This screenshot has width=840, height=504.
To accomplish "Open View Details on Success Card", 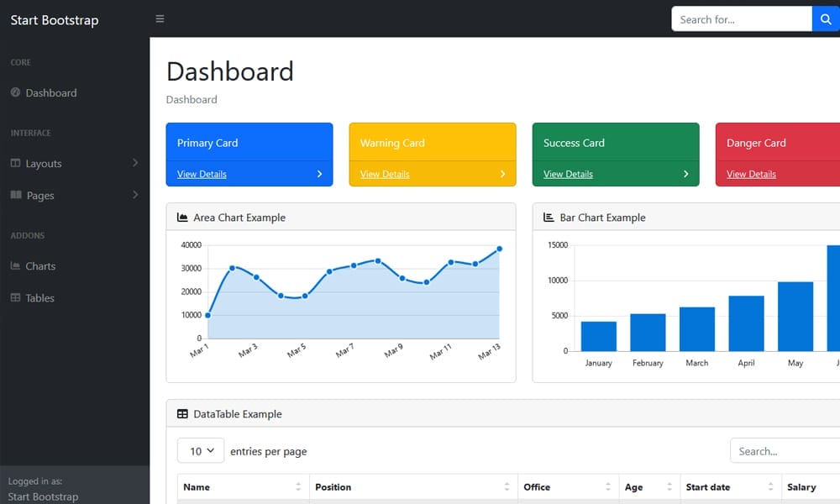I will coord(568,174).
